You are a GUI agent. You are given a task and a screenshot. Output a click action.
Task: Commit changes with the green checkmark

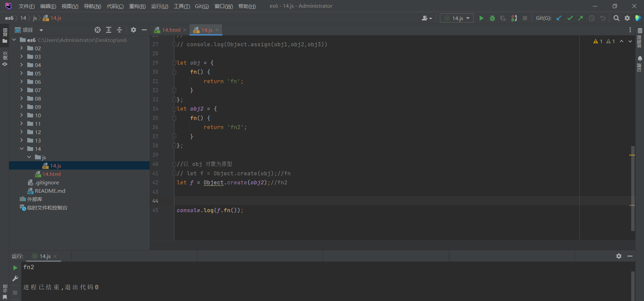coord(570,18)
